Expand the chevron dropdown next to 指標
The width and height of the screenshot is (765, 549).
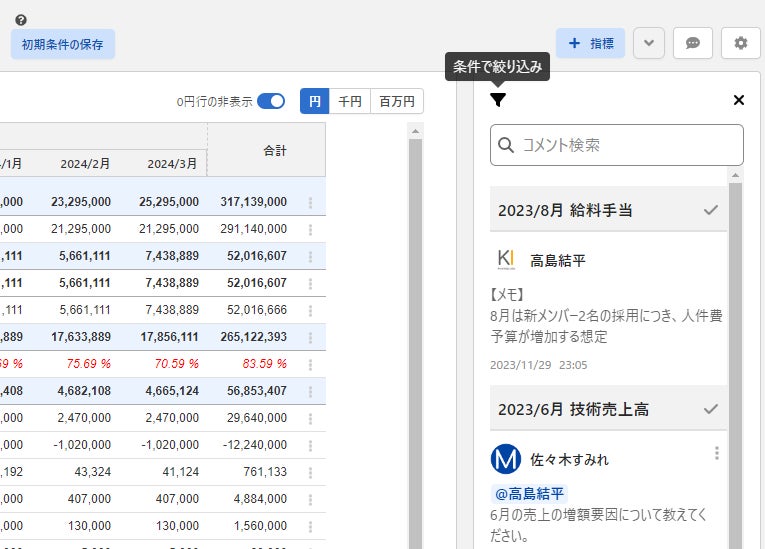tap(648, 43)
